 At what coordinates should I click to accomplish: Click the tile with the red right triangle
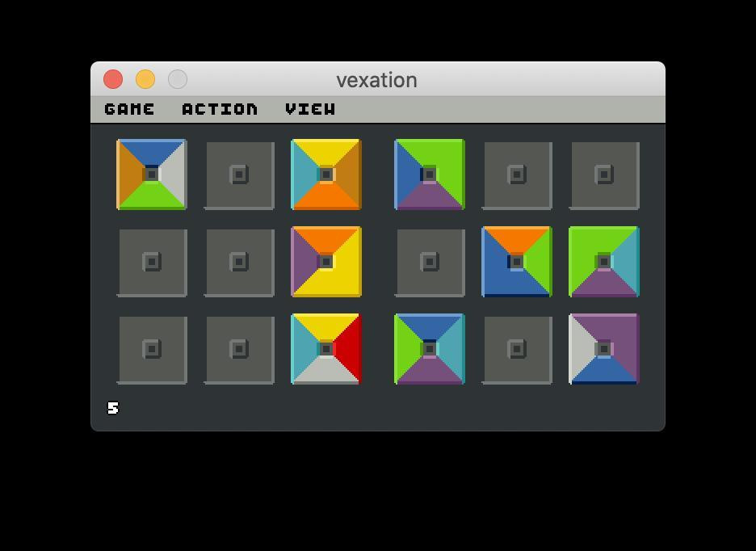click(x=326, y=349)
